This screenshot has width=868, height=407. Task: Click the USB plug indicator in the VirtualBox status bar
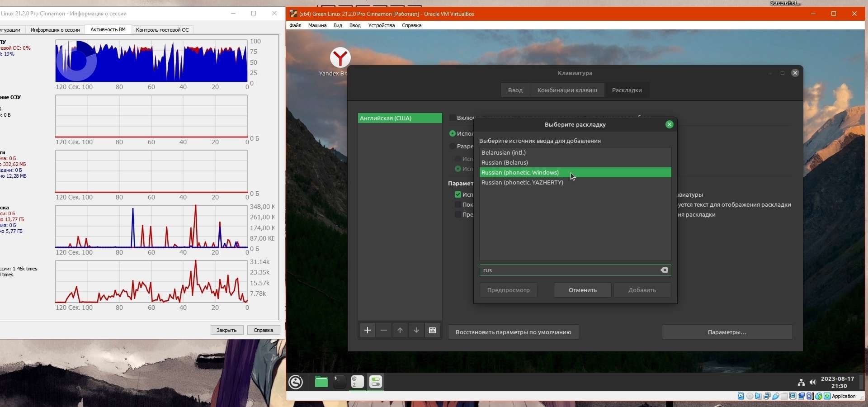775,396
